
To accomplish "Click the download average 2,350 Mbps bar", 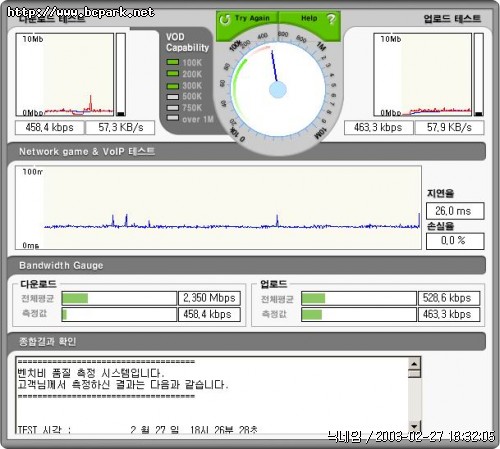I will pyautogui.click(x=119, y=298).
